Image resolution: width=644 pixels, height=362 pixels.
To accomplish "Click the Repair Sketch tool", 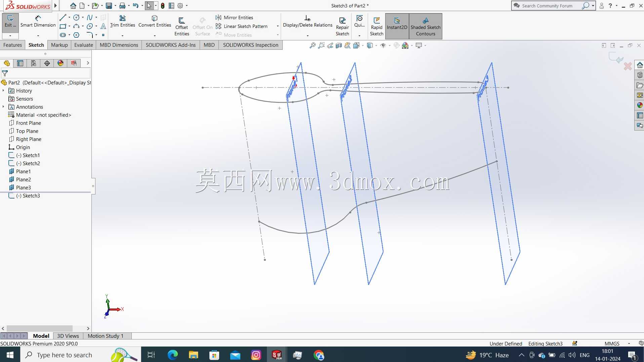I will (342, 26).
